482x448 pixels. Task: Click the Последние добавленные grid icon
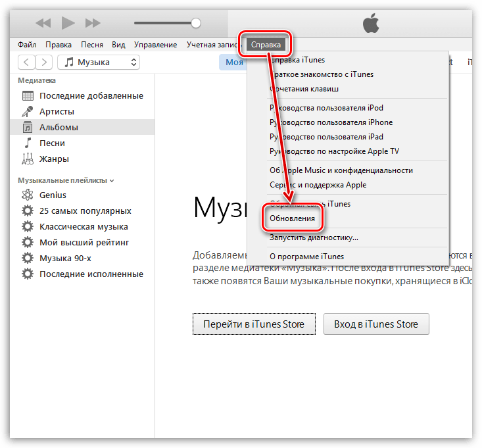tap(28, 96)
